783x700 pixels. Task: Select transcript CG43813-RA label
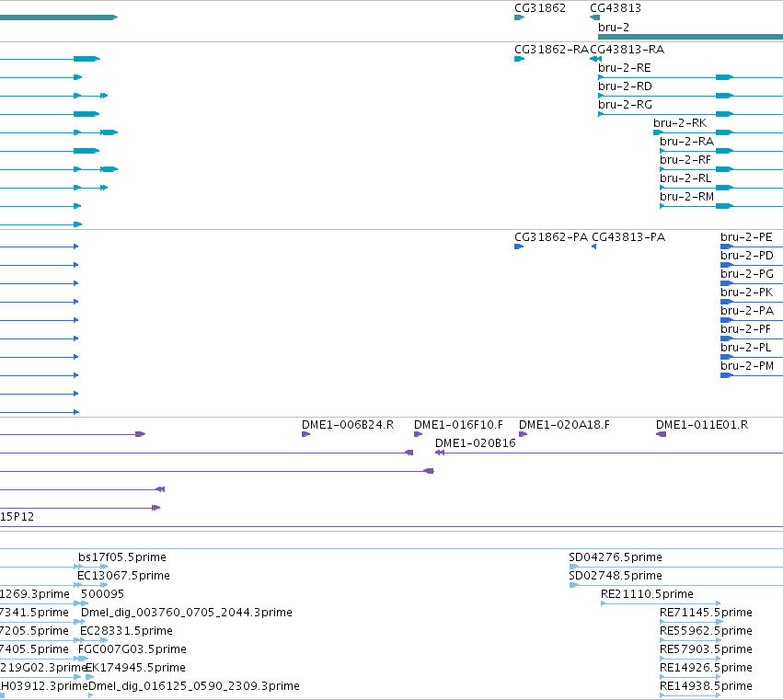coord(628,50)
